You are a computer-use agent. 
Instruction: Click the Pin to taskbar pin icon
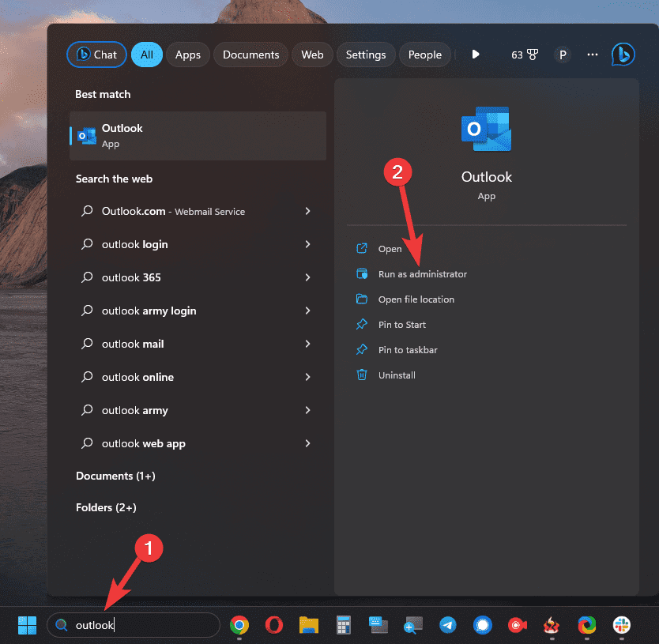361,349
